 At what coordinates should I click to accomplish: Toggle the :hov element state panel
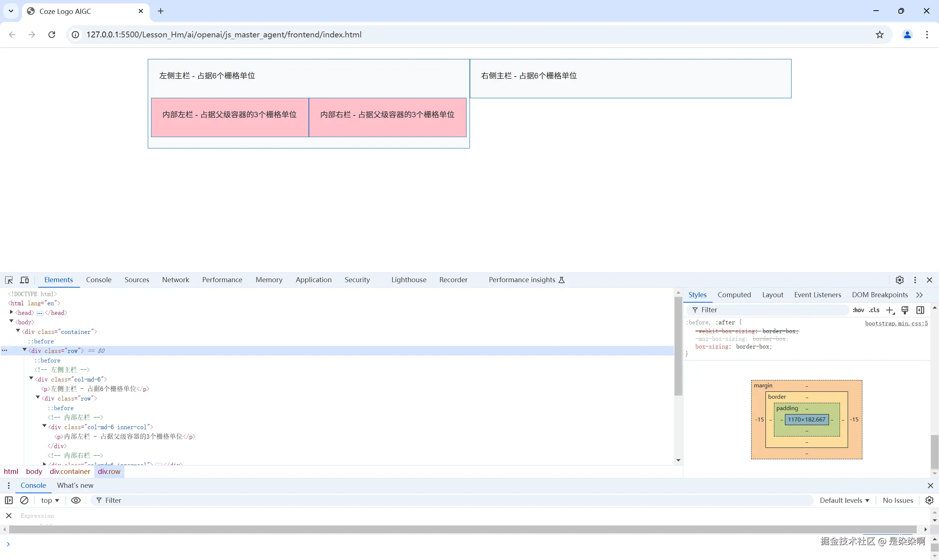click(x=858, y=310)
